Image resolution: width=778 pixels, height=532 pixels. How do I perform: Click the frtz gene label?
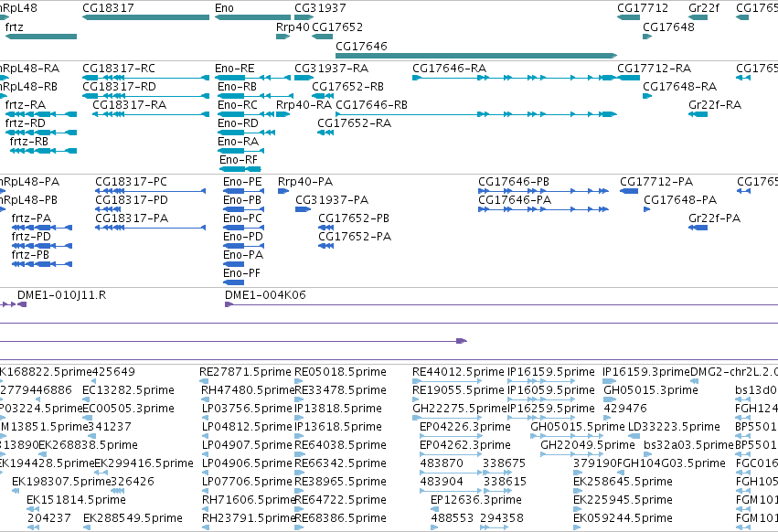14,27
